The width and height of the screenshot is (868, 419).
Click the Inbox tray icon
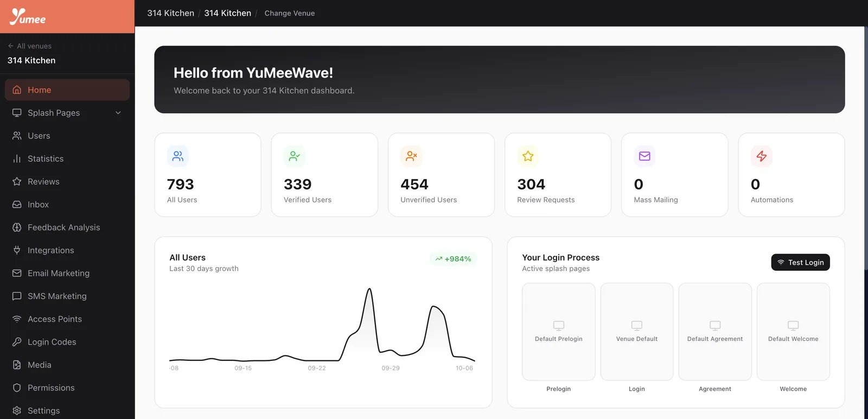(x=17, y=205)
